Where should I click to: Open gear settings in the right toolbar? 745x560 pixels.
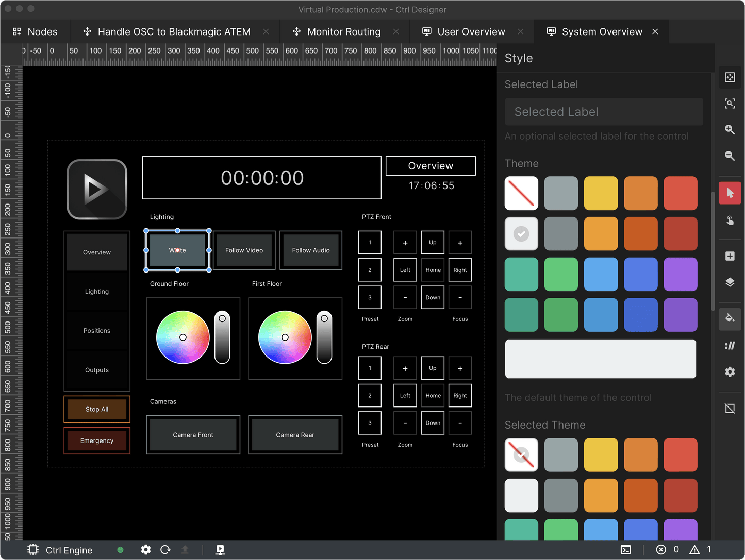[730, 372]
